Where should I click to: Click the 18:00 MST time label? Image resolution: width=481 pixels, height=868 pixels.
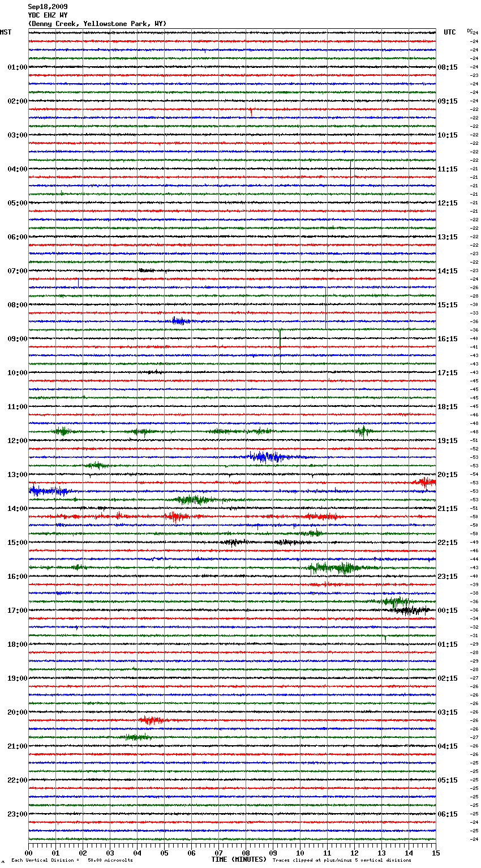pos(18,644)
